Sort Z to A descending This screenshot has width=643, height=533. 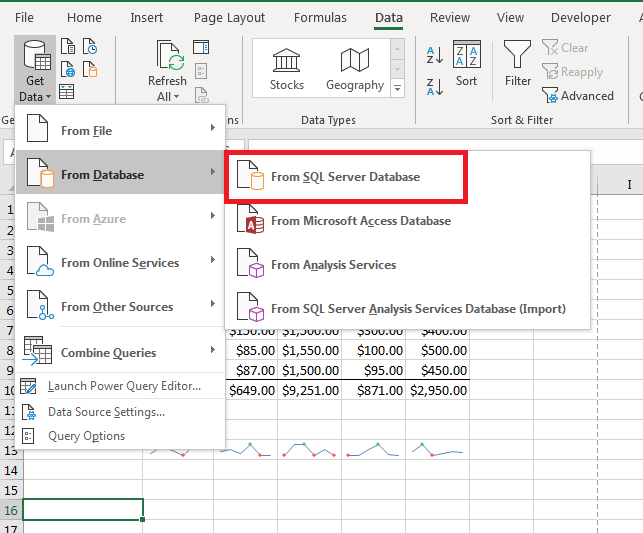tap(435, 87)
